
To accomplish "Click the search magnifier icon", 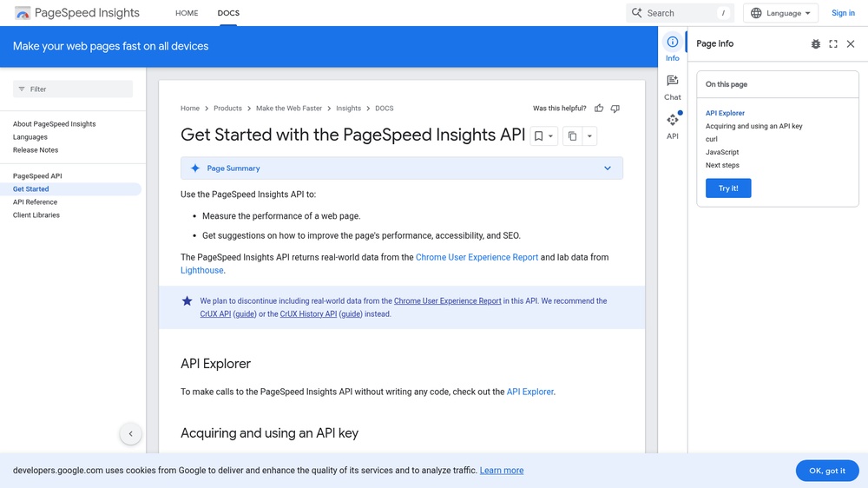I will pyautogui.click(x=636, y=13).
